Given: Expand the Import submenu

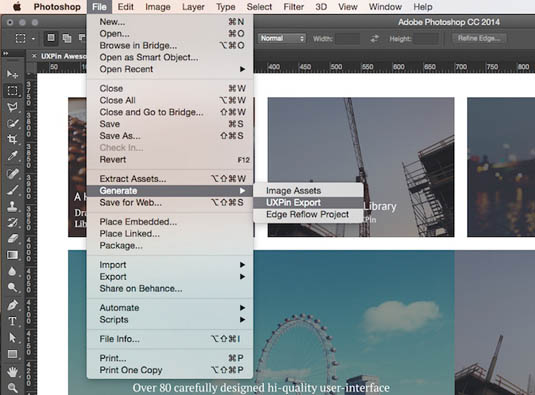Looking at the screenshot, I should coord(170,265).
